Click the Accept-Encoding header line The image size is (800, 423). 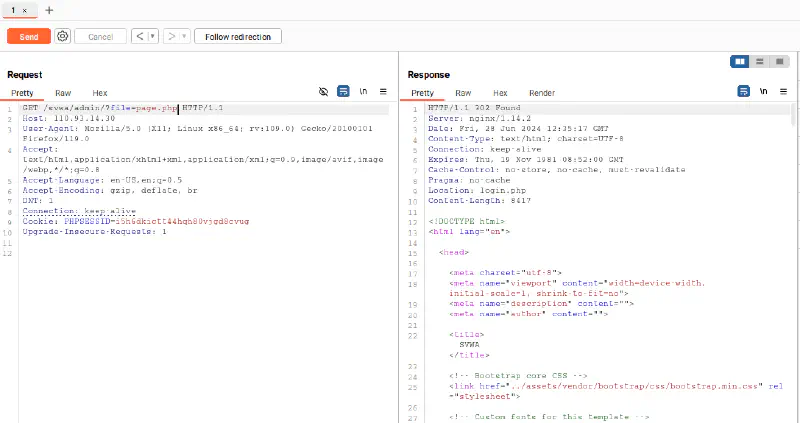pos(110,190)
